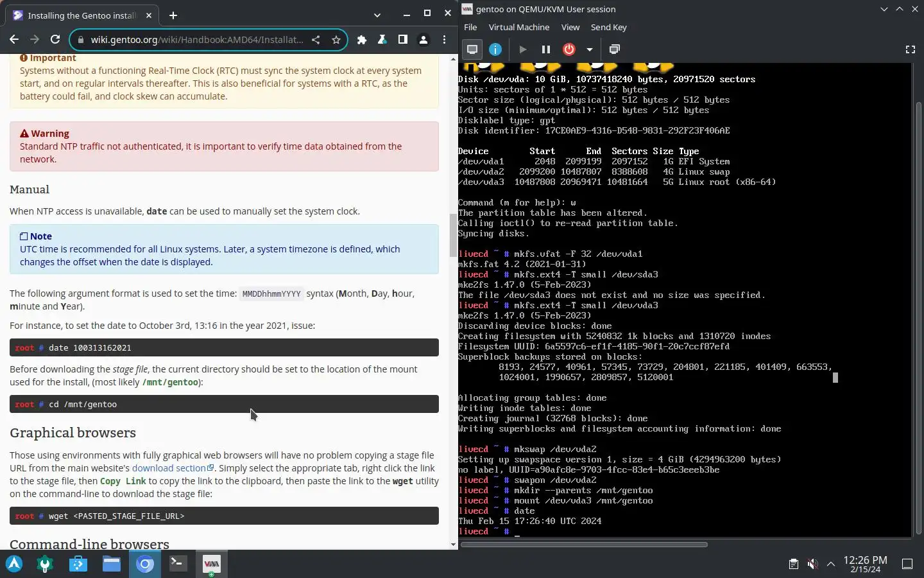Open the application launcher in taskbar
This screenshot has height=578, width=924.
14,564
